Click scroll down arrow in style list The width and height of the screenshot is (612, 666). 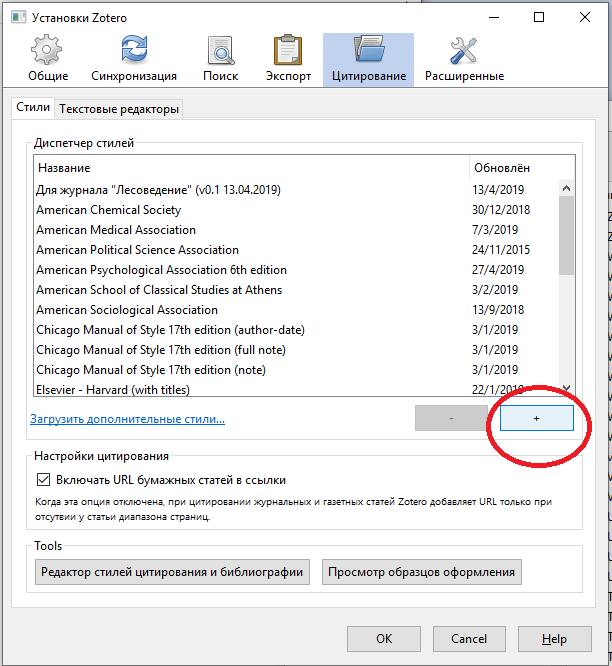tap(566, 388)
